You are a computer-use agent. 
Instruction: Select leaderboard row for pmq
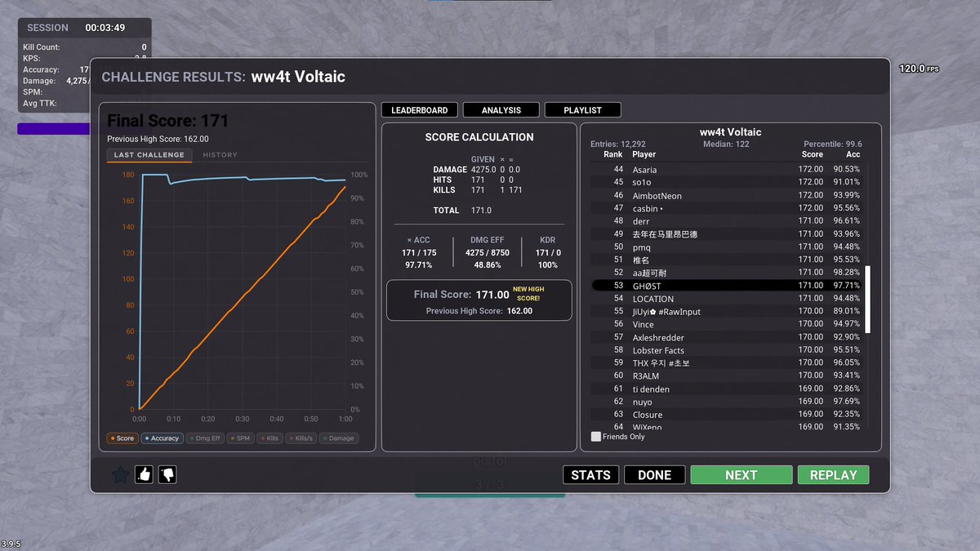(x=727, y=247)
